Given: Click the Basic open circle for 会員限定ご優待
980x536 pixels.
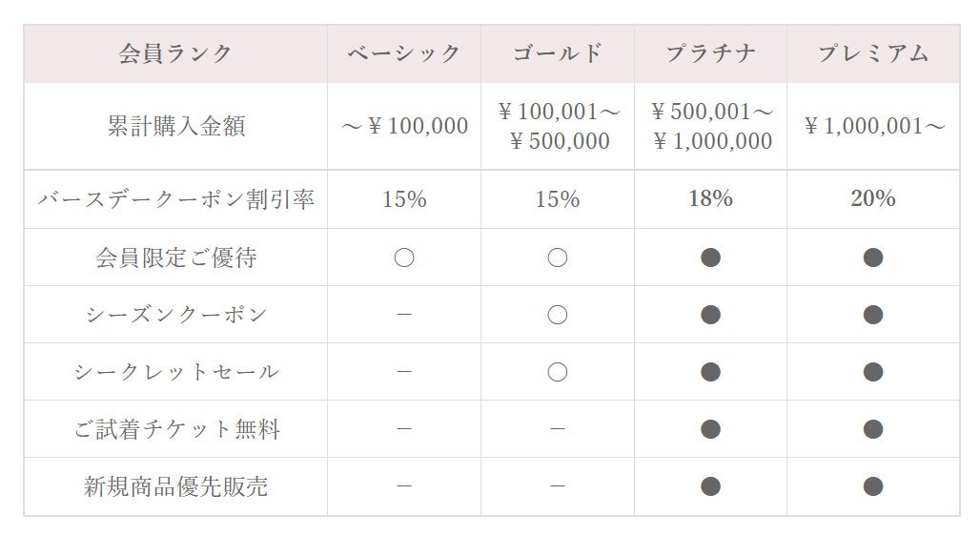Looking at the screenshot, I should 404,258.
